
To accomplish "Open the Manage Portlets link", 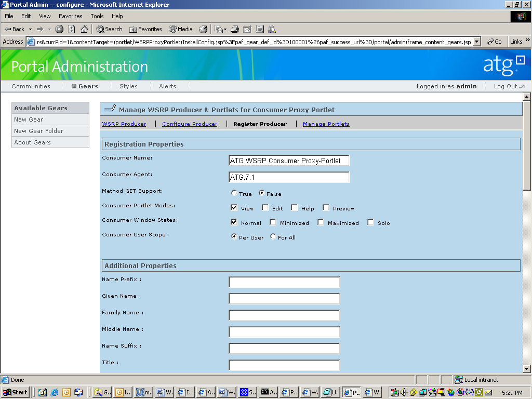I will (x=326, y=124).
